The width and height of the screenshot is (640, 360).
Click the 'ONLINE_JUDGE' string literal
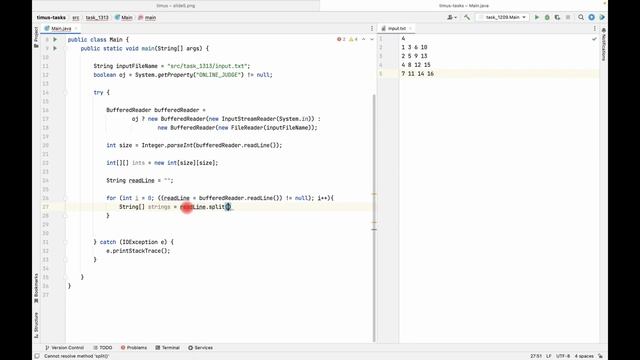point(220,75)
